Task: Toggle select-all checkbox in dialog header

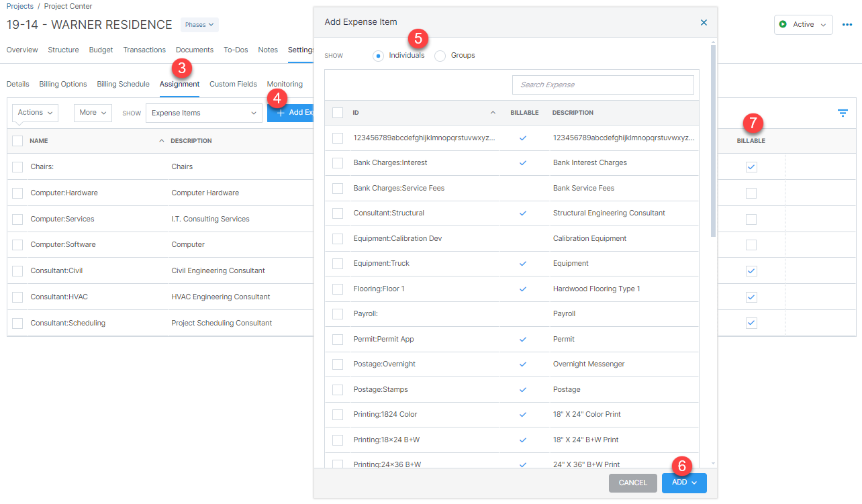Action: (338, 113)
